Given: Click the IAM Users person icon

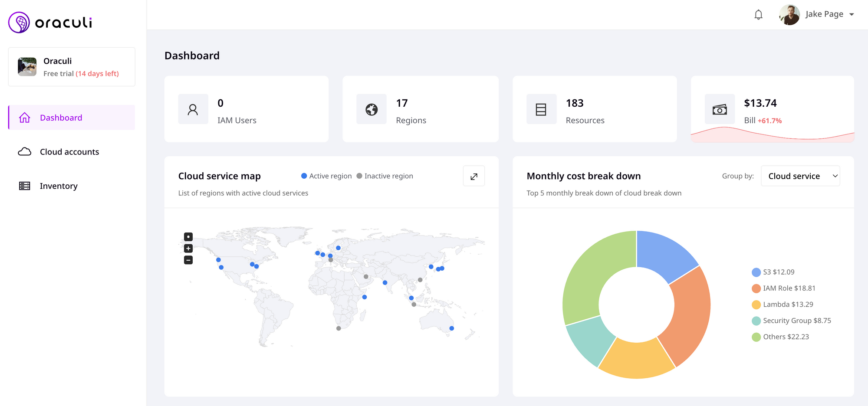Looking at the screenshot, I should pos(193,109).
